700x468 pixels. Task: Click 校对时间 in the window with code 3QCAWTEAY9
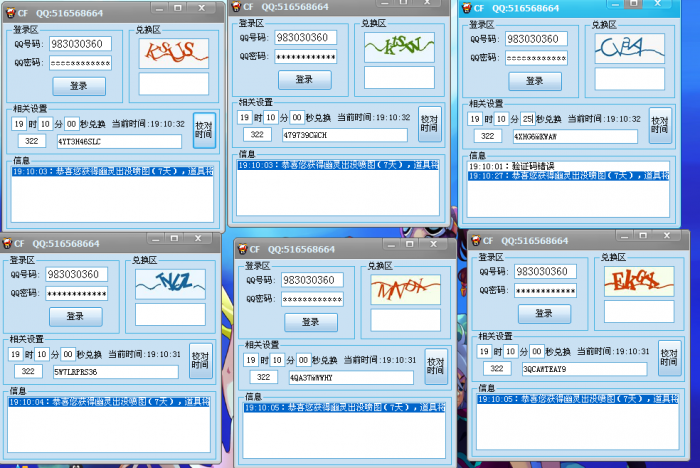669,358
